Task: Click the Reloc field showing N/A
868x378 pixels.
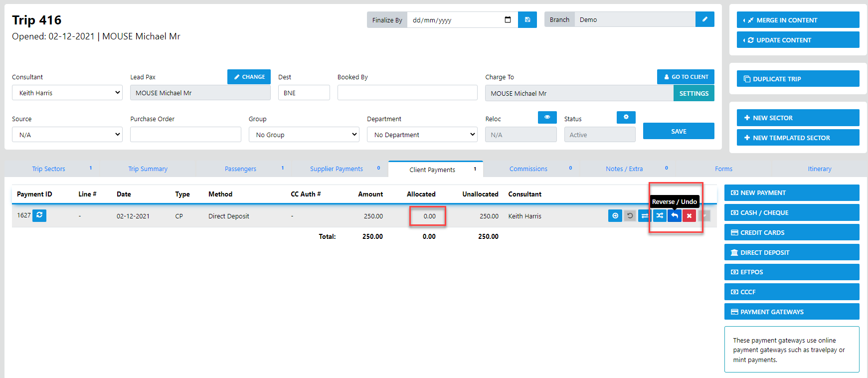Action: [521, 135]
